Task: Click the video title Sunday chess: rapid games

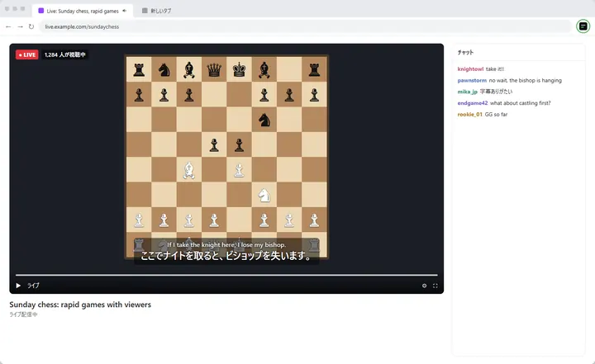Action: [80, 305]
